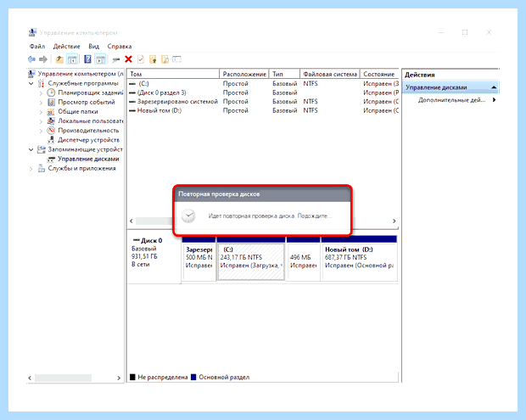Expand the Локальные пользователи node

pos(41,121)
